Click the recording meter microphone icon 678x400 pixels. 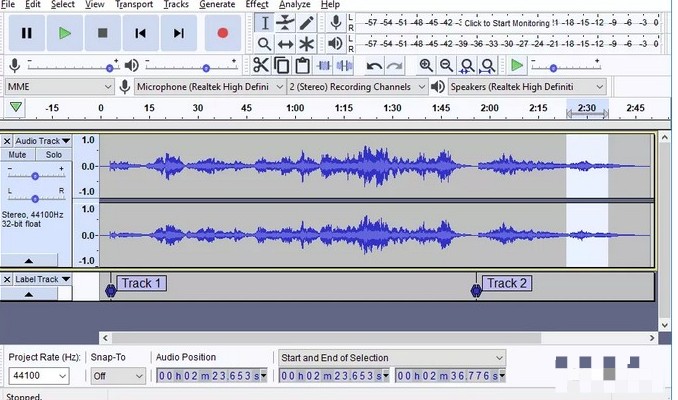(x=336, y=22)
